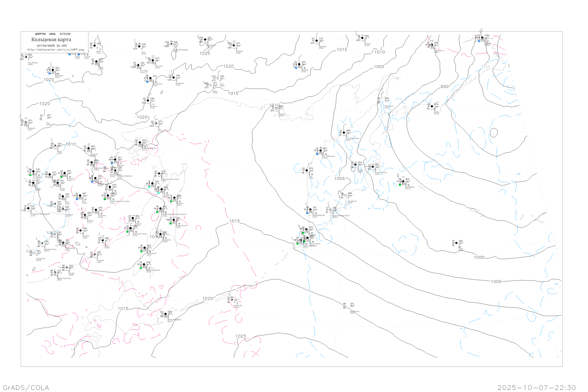This screenshot has height=392, width=588.
Task: Click the Семлячики open-circle station marker
Action: [x=346, y=195]
